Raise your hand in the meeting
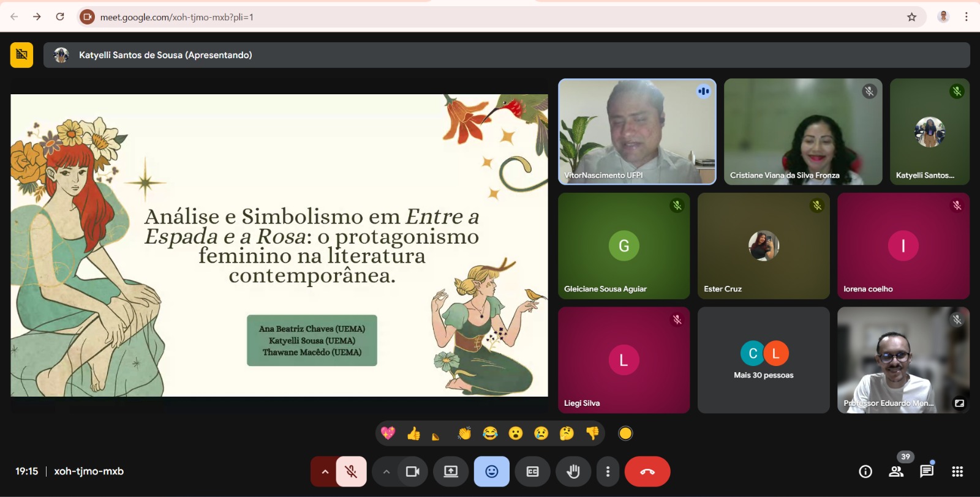The image size is (980, 497). [x=573, y=471]
